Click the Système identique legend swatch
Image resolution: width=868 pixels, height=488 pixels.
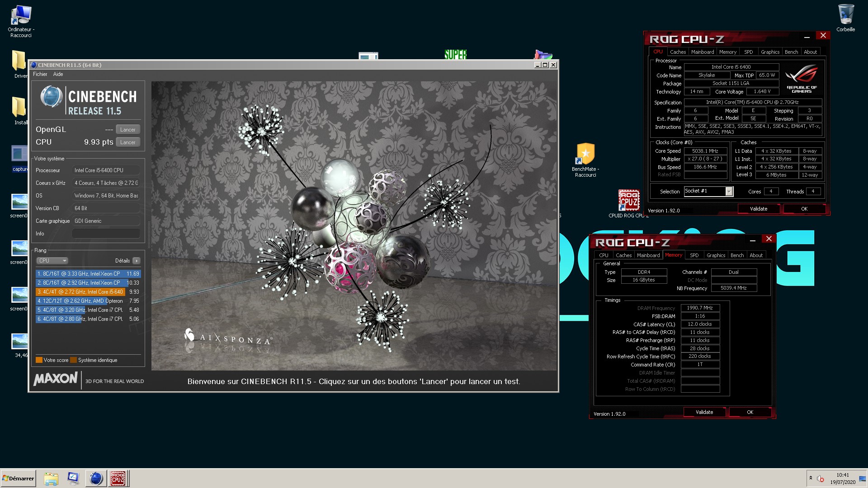[x=74, y=360]
